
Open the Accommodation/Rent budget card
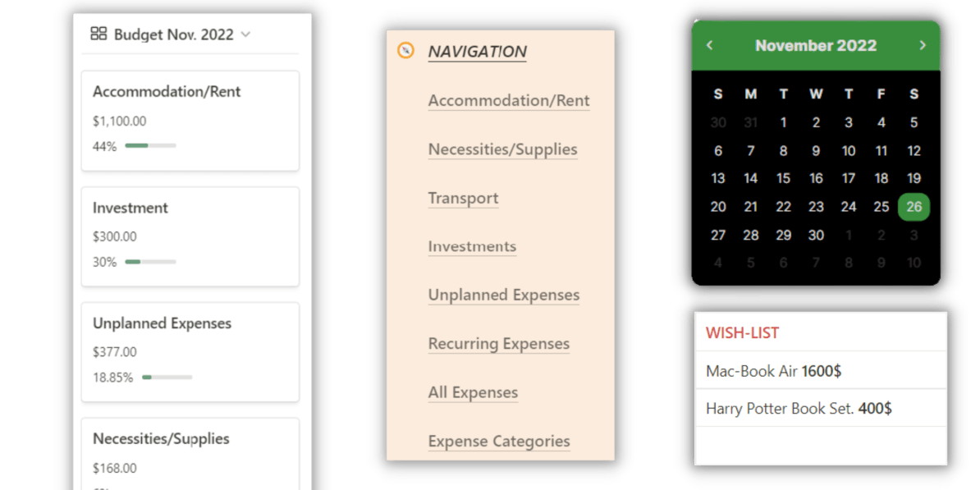click(190, 121)
